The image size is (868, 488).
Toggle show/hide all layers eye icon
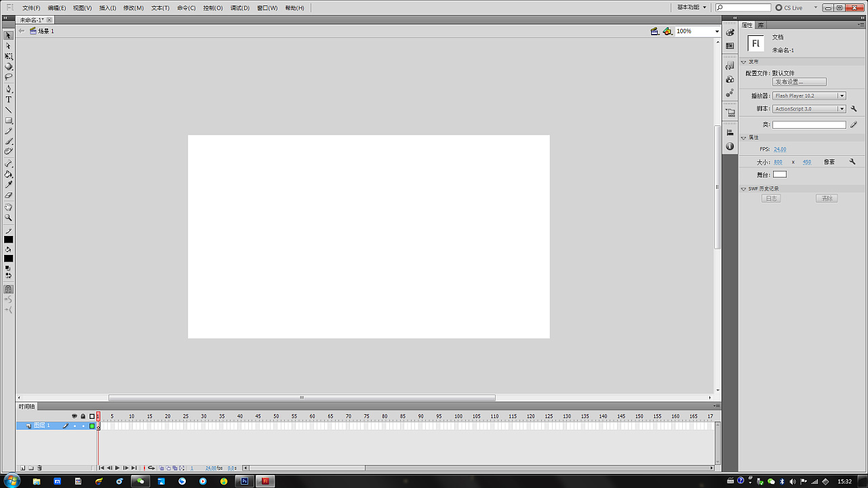click(x=75, y=416)
